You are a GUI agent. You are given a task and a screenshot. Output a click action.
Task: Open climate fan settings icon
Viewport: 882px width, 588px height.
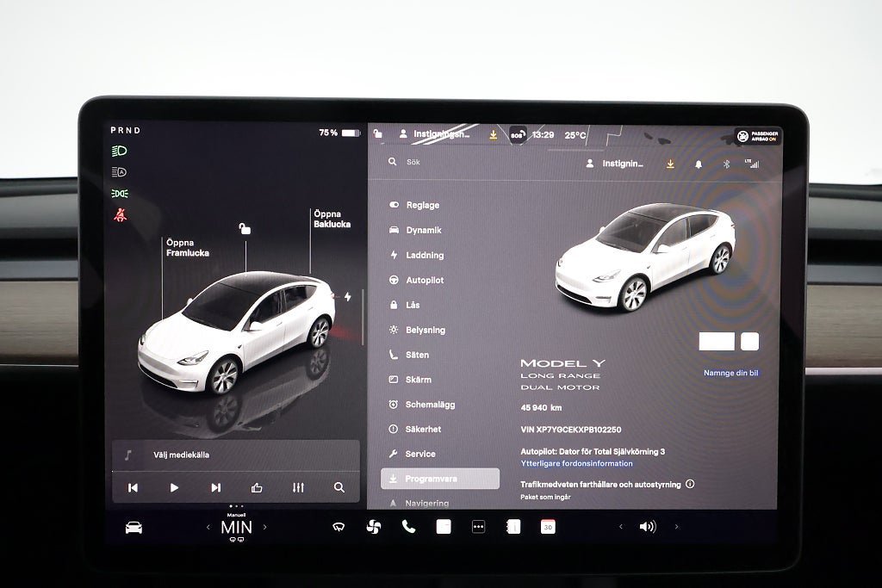click(x=374, y=527)
